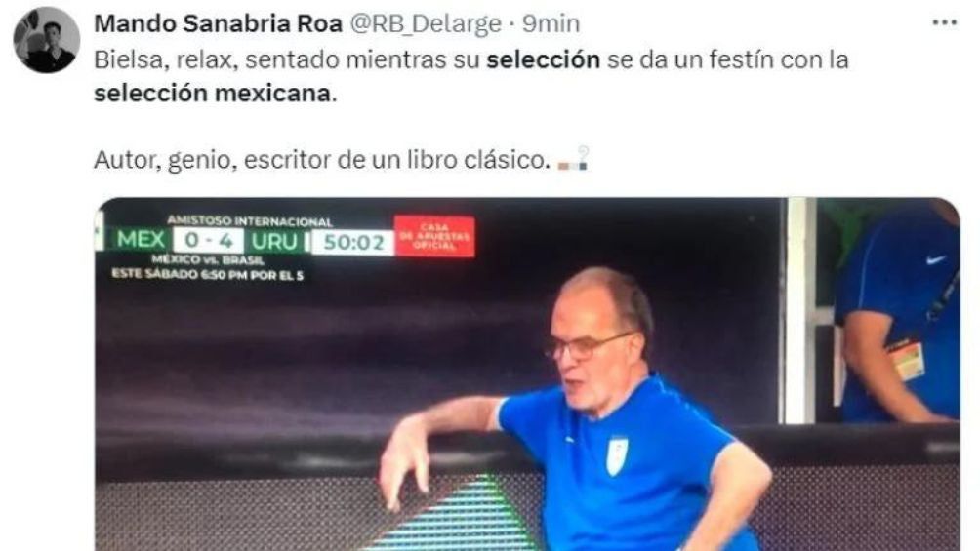Click the 'México vs. Brasil' promo text

(208, 259)
